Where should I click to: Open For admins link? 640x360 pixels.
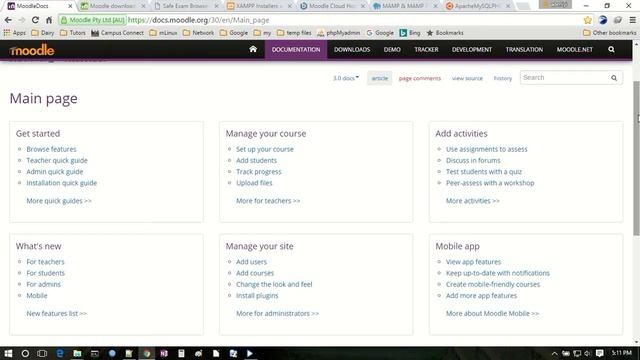point(44,284)
